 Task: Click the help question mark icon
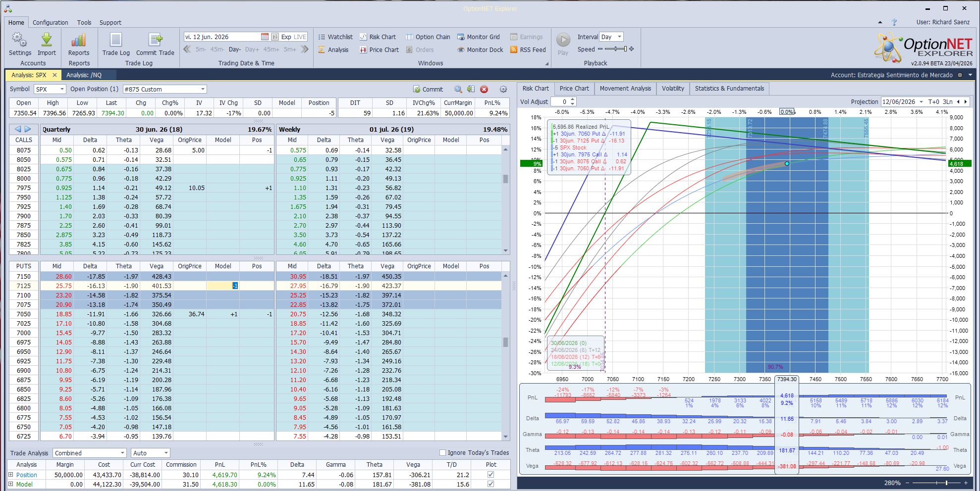[894, 22]
